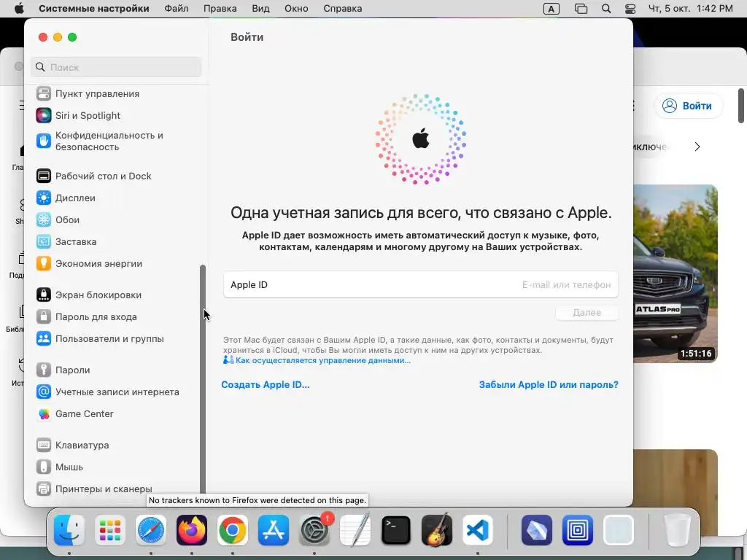Image resolution: width=747 pixels, height=560 pixels.
Task: Select the privacy hand icon in sidebar
Action: tap(43, 141)
